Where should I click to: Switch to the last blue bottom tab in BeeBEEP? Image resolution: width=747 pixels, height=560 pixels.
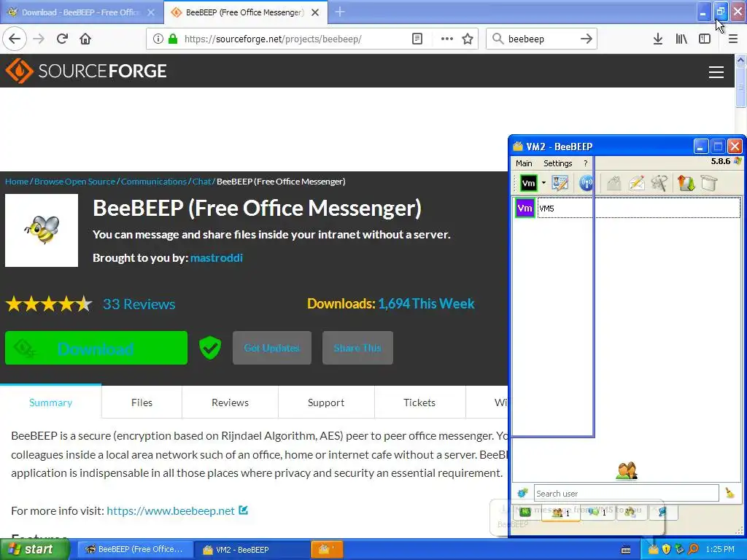click(x=662, y=513)
